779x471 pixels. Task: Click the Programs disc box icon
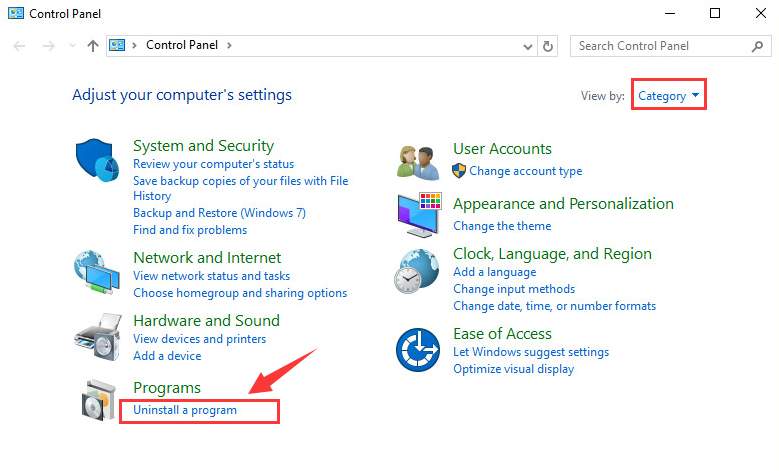tap(98, 400)
